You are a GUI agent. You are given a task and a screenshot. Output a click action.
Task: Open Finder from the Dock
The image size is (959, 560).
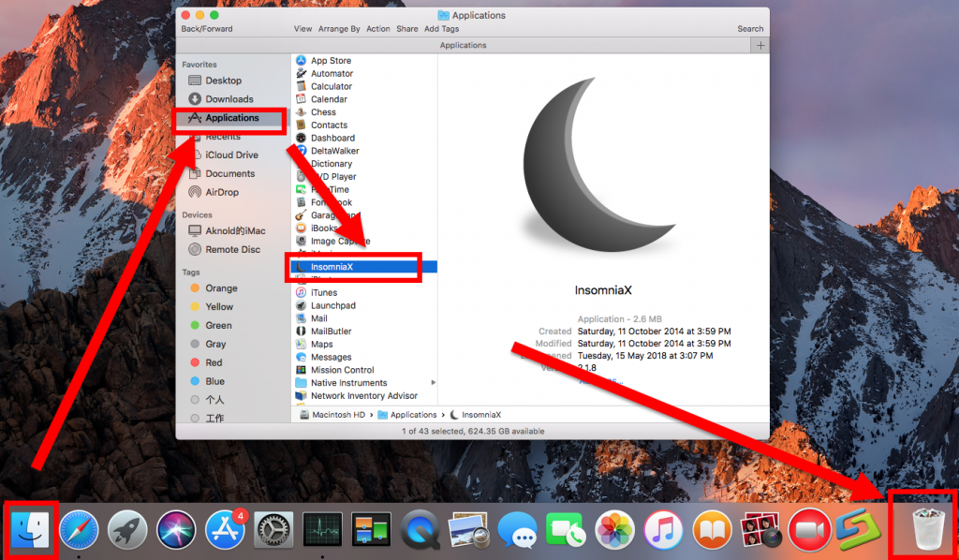[x=33, y=531]
